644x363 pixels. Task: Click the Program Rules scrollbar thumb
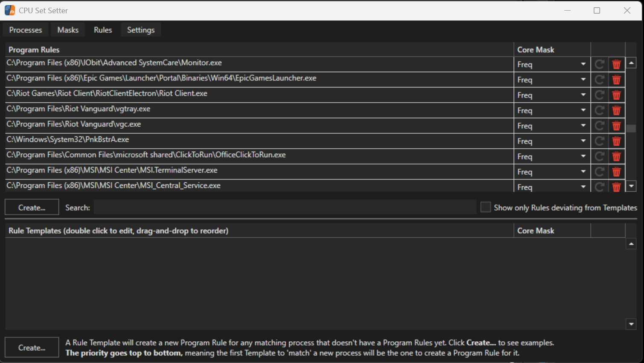tap(631, 128)
